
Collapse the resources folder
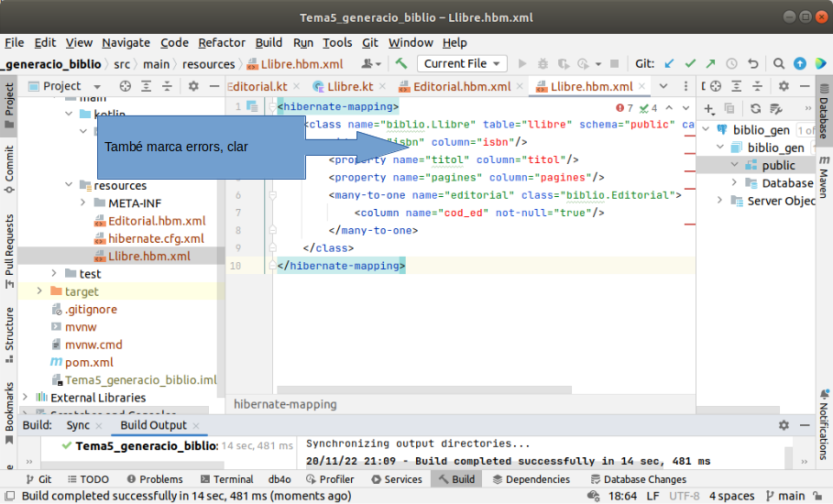[69, 185]
